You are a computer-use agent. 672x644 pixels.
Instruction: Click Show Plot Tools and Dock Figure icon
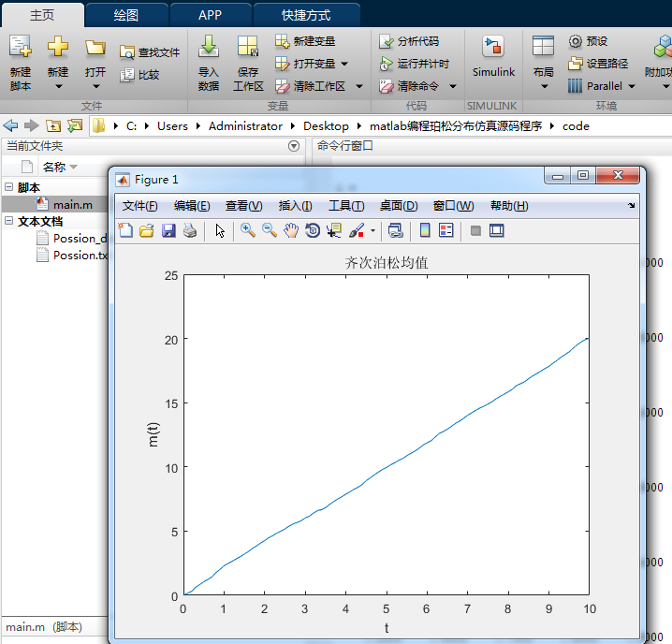coord(496,230)
